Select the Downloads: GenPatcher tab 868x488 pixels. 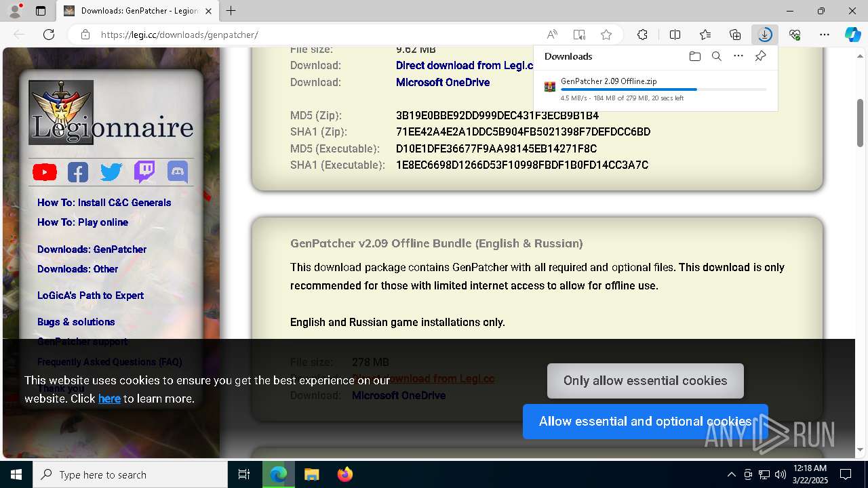coord(138,11)
